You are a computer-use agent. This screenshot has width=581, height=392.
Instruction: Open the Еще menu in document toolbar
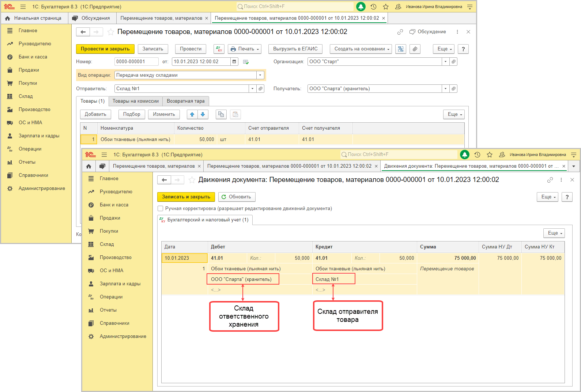click(x=444, y=49)
